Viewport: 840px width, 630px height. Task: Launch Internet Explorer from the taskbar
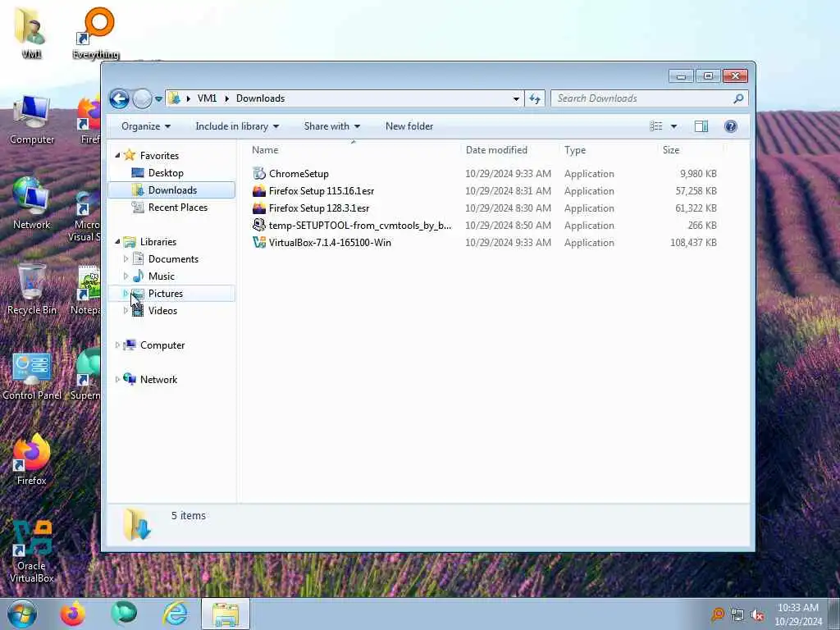(176, 614)
